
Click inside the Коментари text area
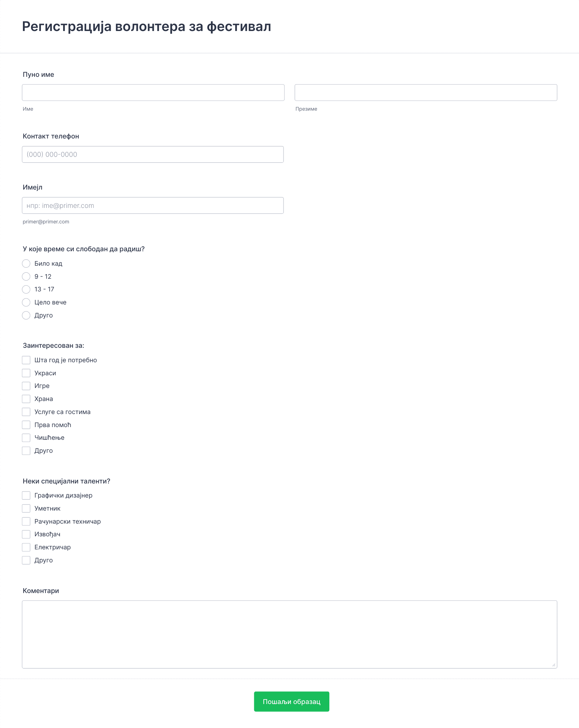point(289,634)
